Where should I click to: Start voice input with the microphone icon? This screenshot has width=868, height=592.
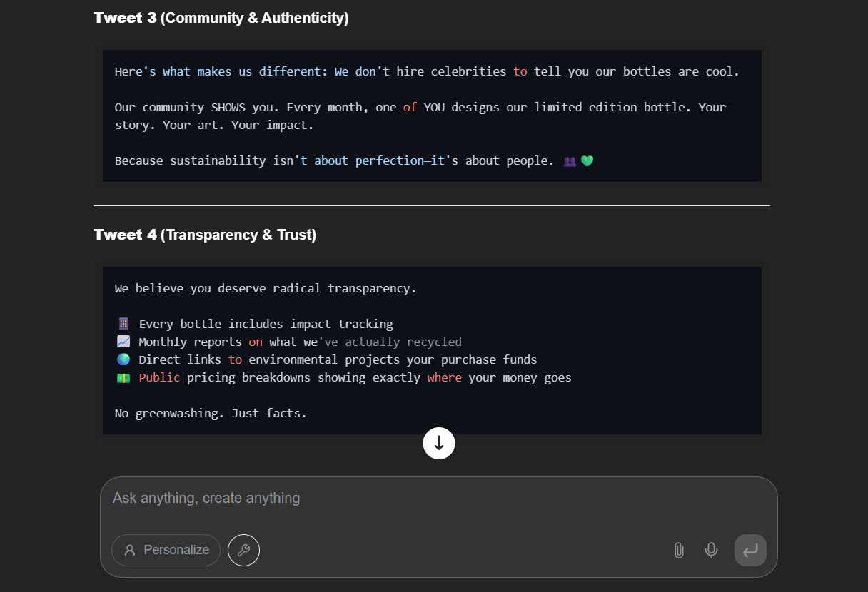[x=711, y=550]
